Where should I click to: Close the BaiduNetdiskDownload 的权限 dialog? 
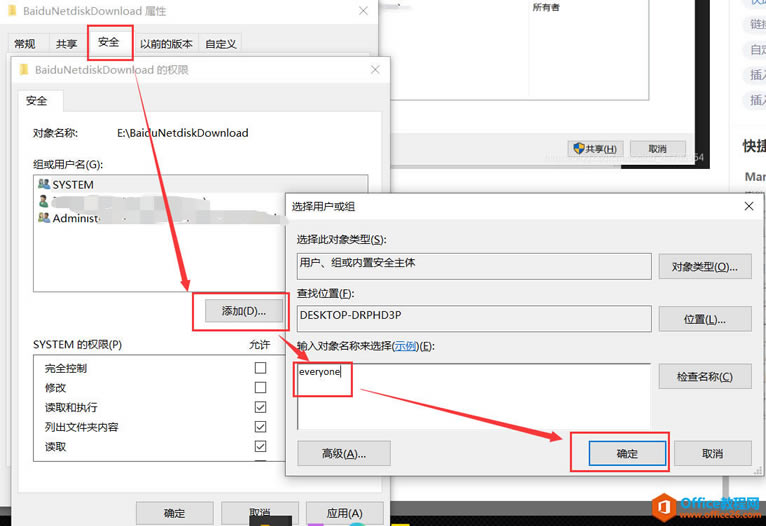click(375, 70)
